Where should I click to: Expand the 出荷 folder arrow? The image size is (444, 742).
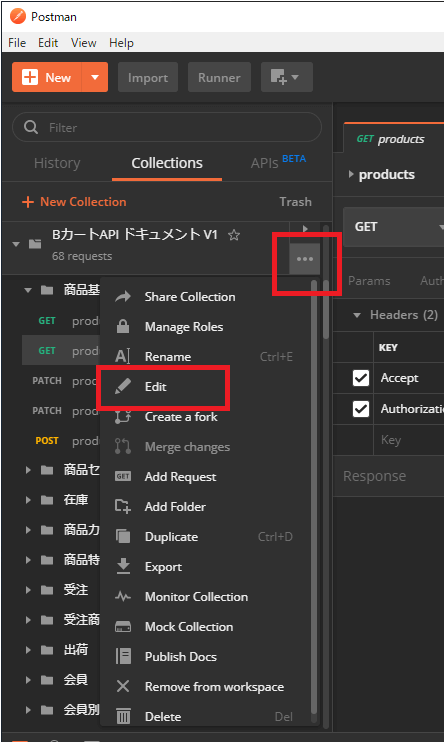coord(28,649)
